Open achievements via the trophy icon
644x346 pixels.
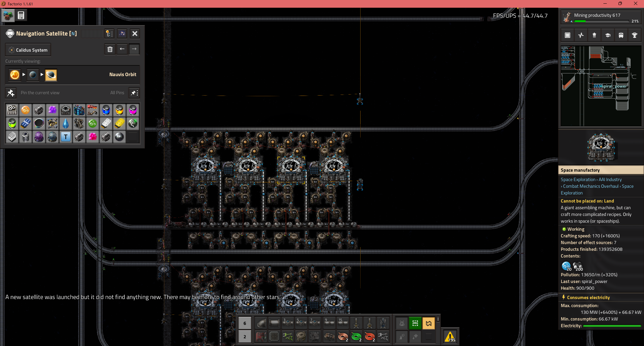click(634, 35)
